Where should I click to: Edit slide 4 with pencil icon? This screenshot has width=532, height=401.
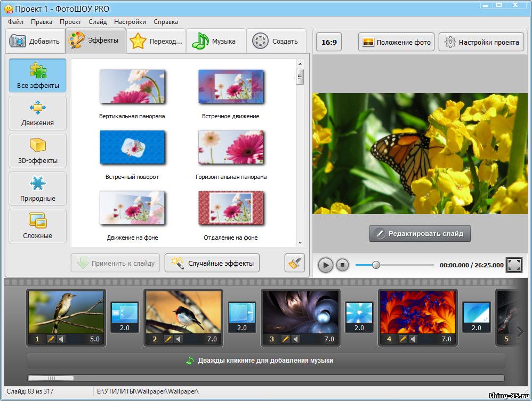[403, 339]
